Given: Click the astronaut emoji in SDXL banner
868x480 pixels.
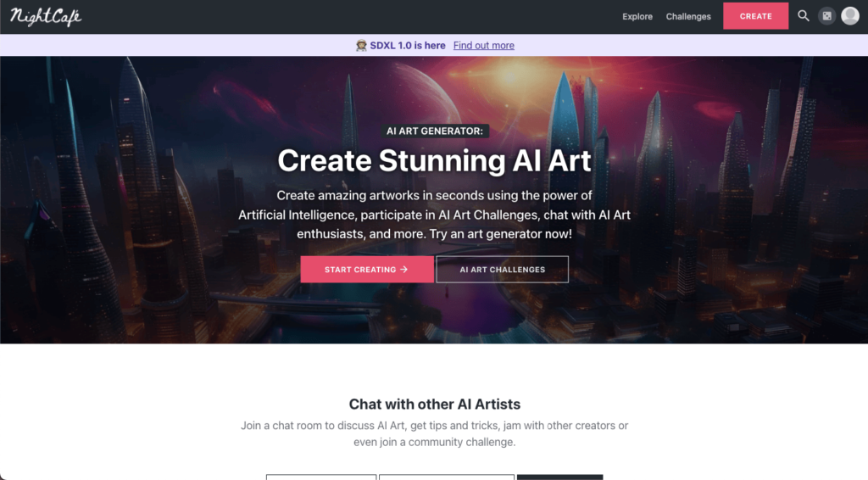Looking at the screenshot, I should 361,46.
